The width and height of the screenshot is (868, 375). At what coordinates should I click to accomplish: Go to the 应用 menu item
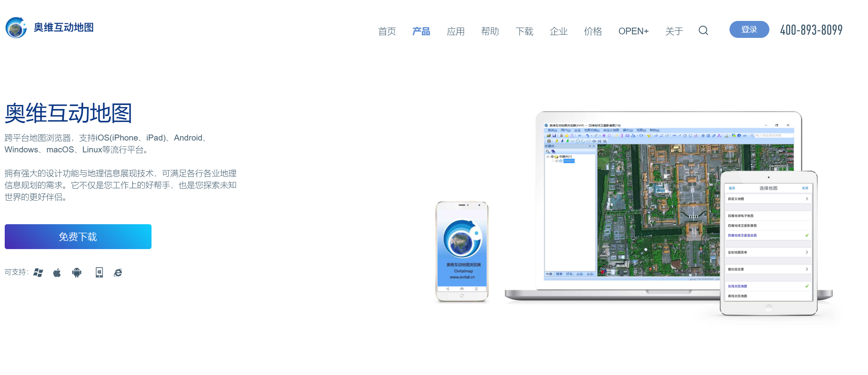click(455, 31)
